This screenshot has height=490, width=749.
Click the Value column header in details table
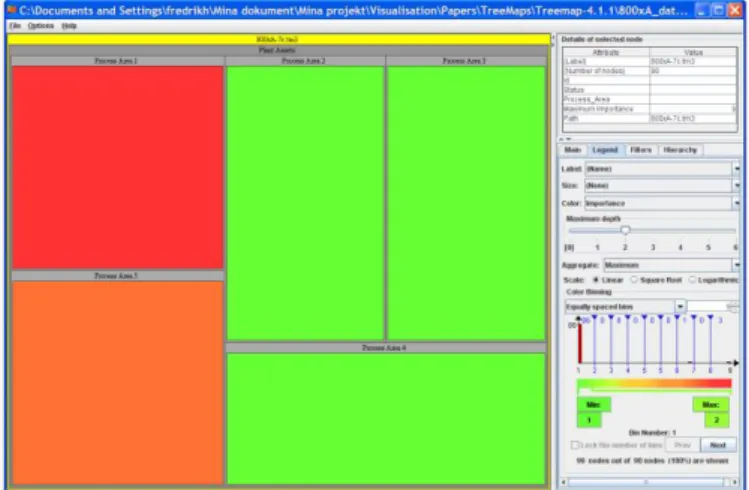(x=693, y=52)
